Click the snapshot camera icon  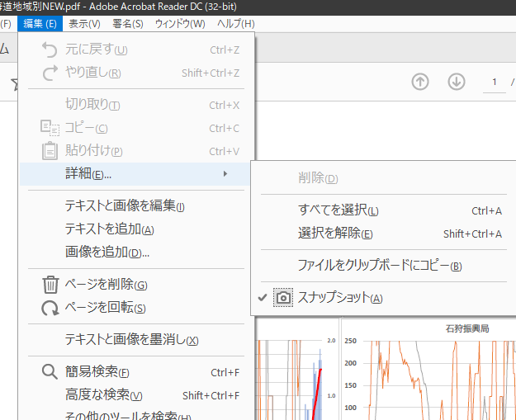pyautogui.click(x=283, y=298)
